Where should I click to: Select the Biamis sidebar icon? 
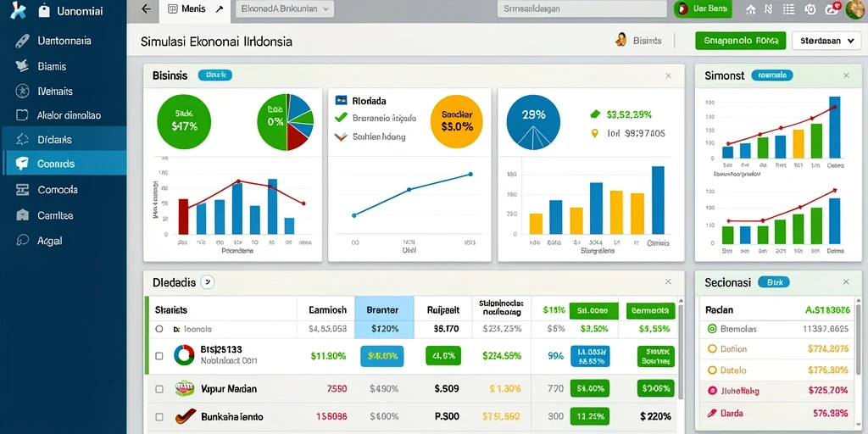point(22,66)
